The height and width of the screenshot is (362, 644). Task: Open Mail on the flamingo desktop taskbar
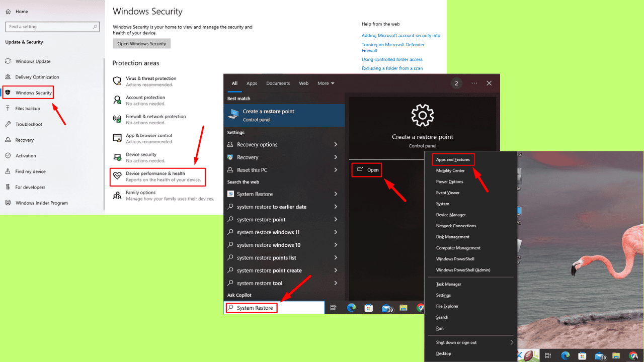[601, 355]
